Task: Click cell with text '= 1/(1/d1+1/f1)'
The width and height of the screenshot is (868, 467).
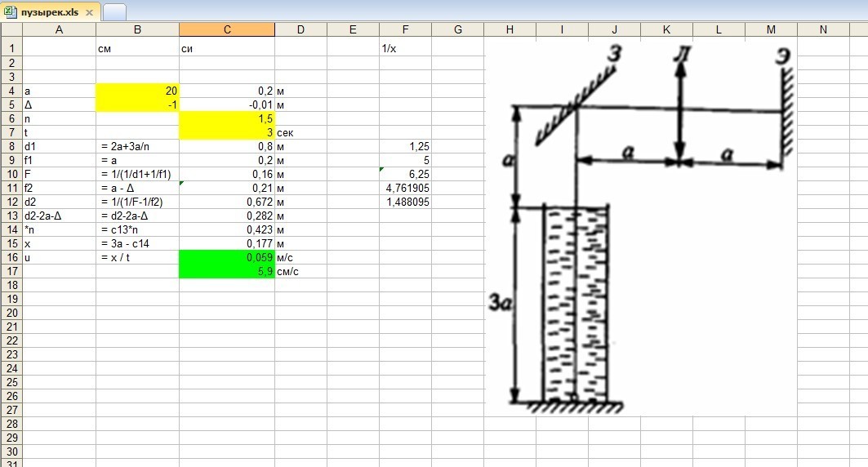Action: (137, 174)
